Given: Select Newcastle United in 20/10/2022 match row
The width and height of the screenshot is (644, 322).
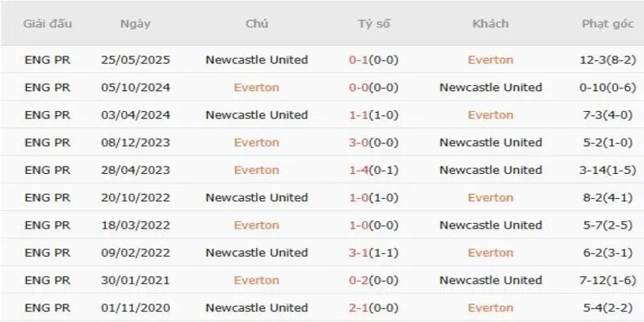Looking at the screenshot, I should coord(257,197).
